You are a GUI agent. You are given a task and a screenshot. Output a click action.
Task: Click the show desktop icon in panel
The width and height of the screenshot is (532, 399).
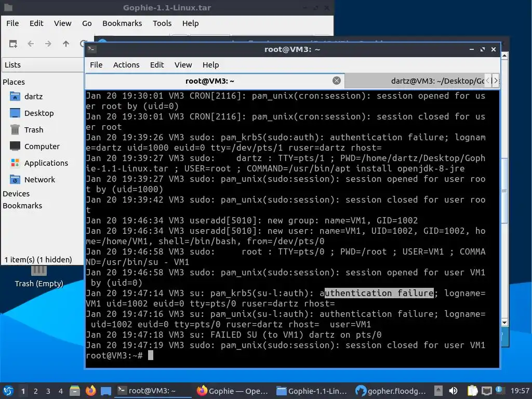(106, 391)
